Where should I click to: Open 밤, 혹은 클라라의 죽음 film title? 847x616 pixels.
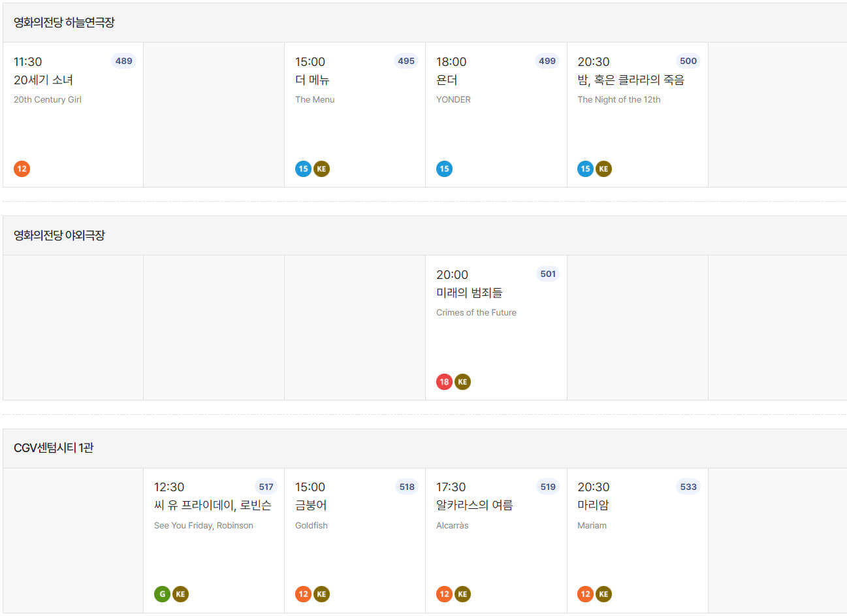click(631, 80)
